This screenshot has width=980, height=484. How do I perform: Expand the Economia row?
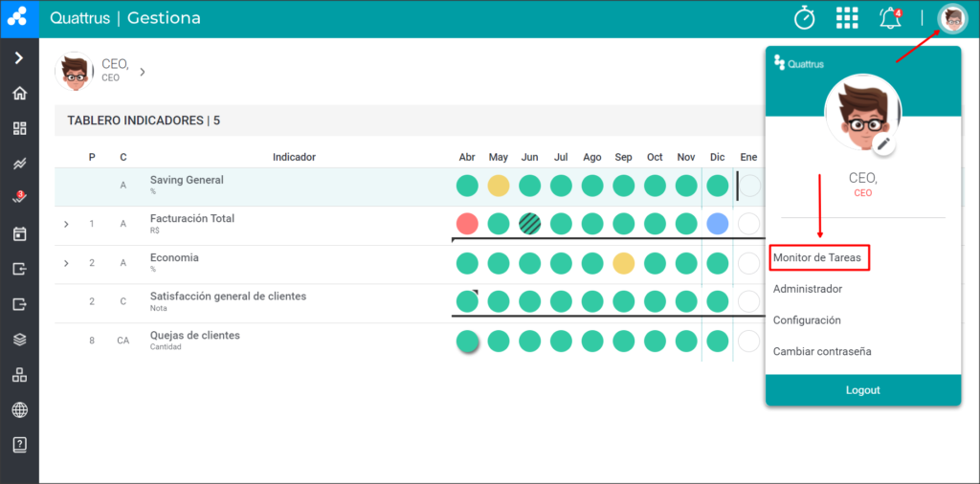pos(66,263)
